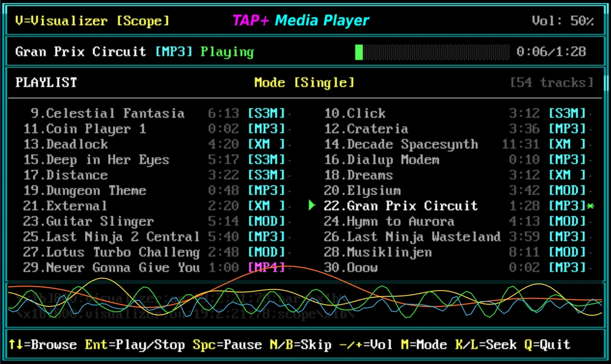Click Q=Quit in the bottom bar
Image resolution: width=611 pixels, height=364 pixels.
(x=547, y=345)
